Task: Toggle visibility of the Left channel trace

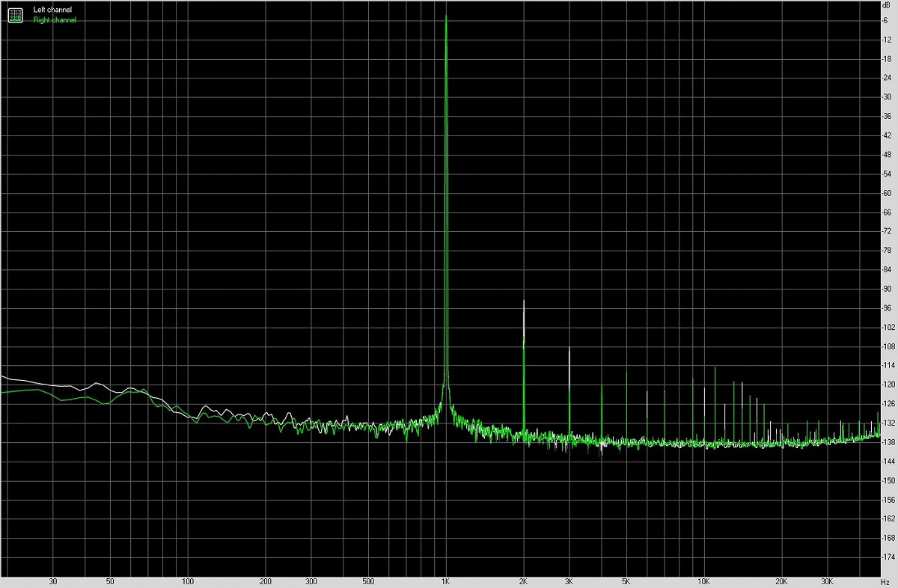Action: pyautogui.click(x=51, y=10)
